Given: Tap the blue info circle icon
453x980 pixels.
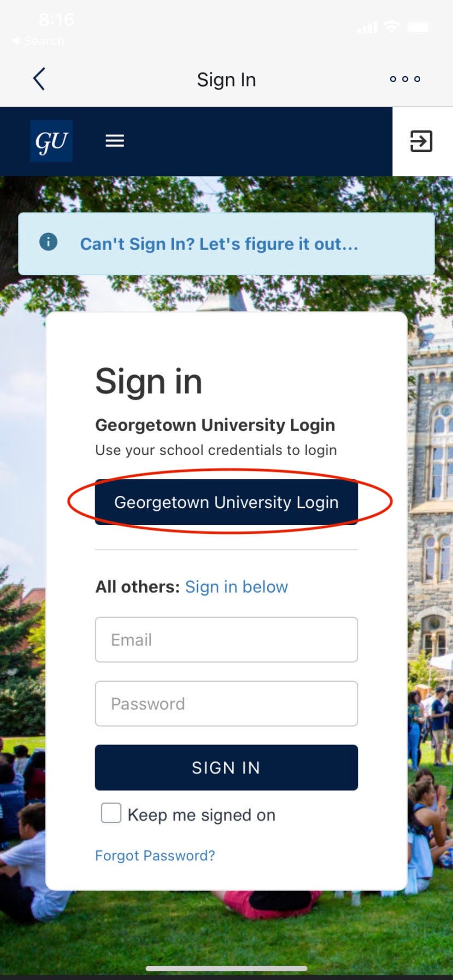Looking at the screenshot, I should 48,242.
